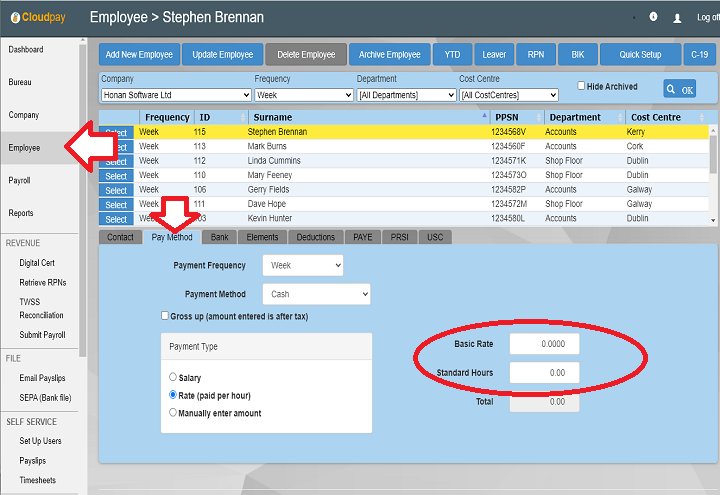Open the user profile icon
720x495 pixels.
point(677,18)
